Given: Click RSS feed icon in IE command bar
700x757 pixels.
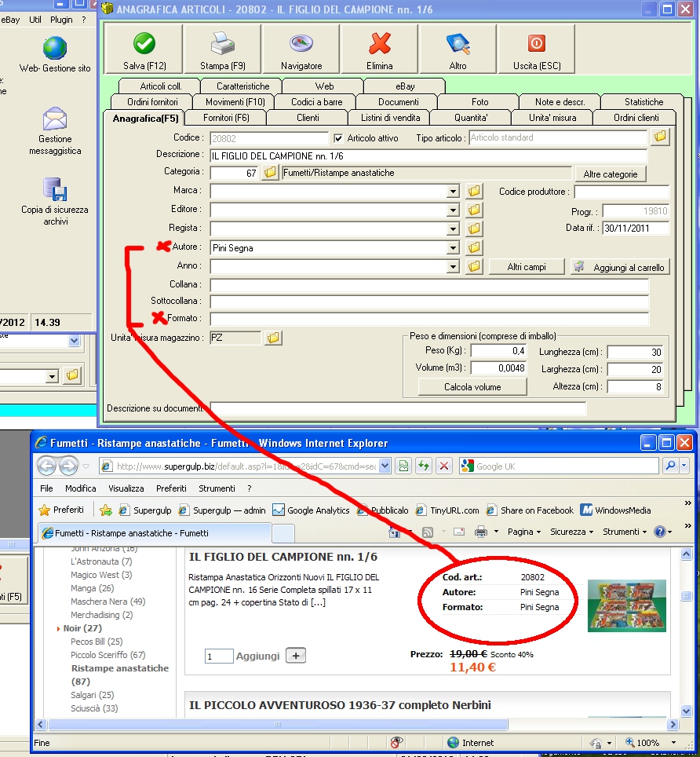Looking at the screenshot, I should pyautogui.click(x=428, y=532).
